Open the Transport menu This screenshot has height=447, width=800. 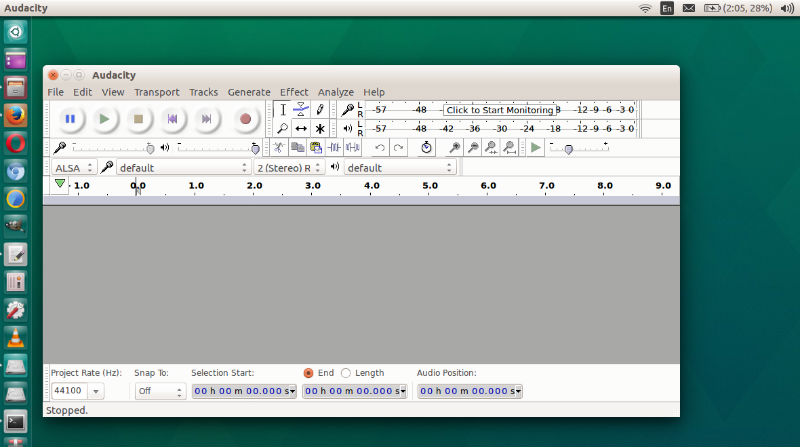(157, 92)
